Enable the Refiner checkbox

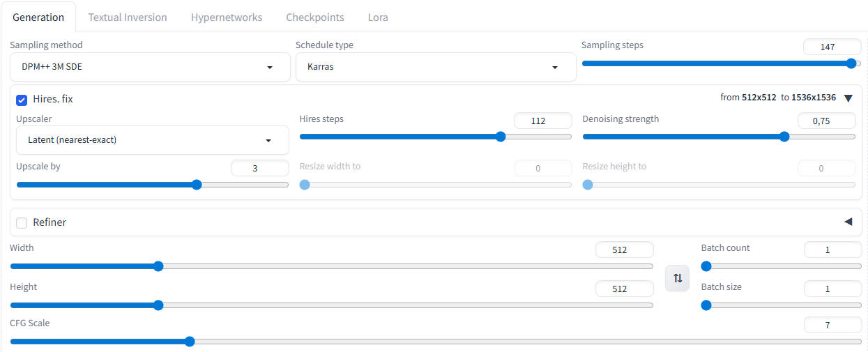[22, 223]
